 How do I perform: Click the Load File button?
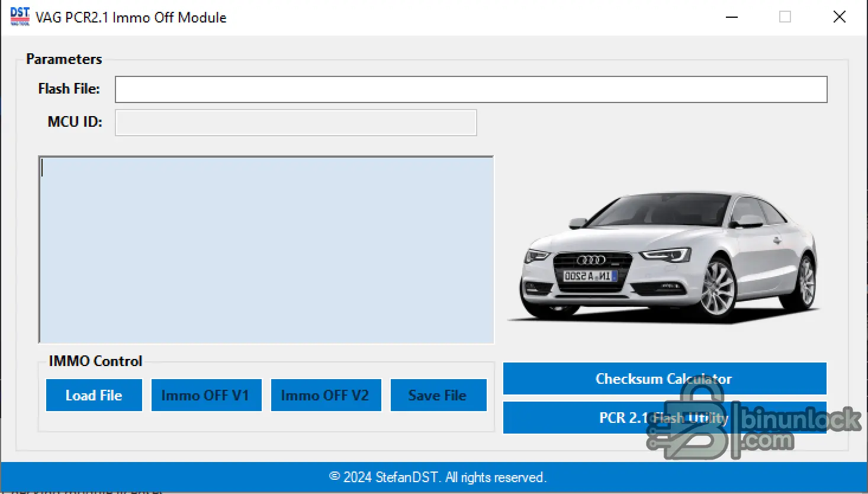pos(94,395)
